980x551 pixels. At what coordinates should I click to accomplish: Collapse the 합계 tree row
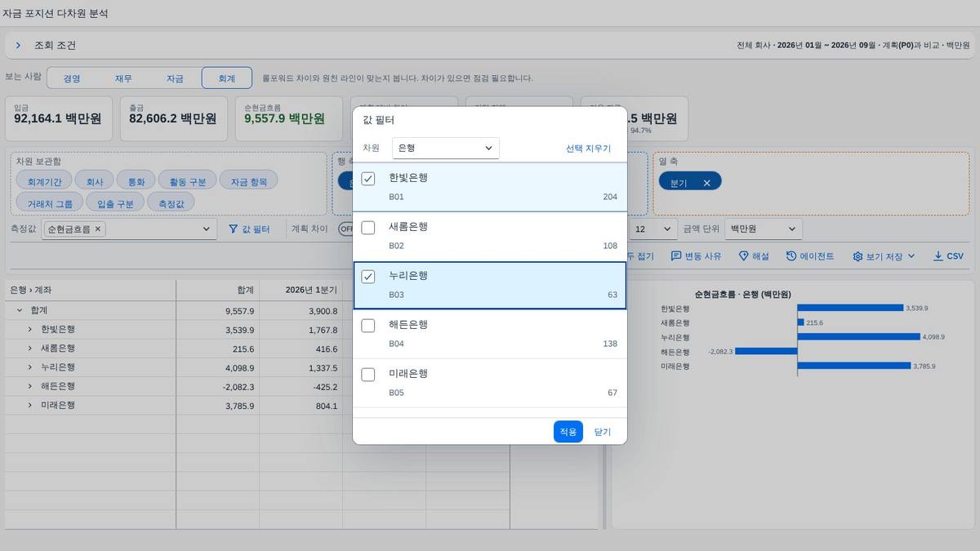coord(20,311)
